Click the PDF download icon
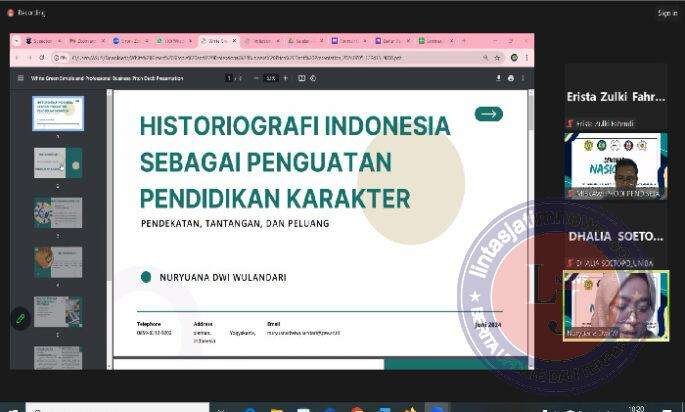 (498, 78)
